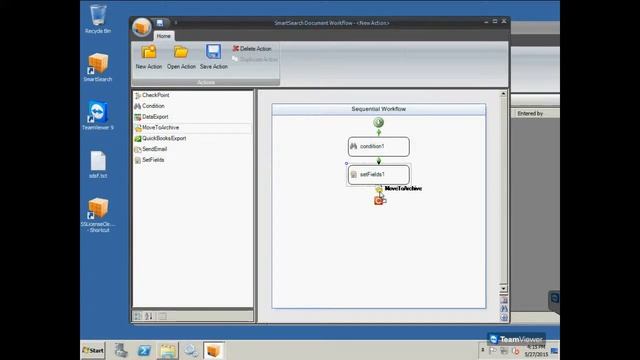The height and width of the screenshot is (360, 640).
Task: Click the designer scrollbar up arrow
Action: point(503,94)
